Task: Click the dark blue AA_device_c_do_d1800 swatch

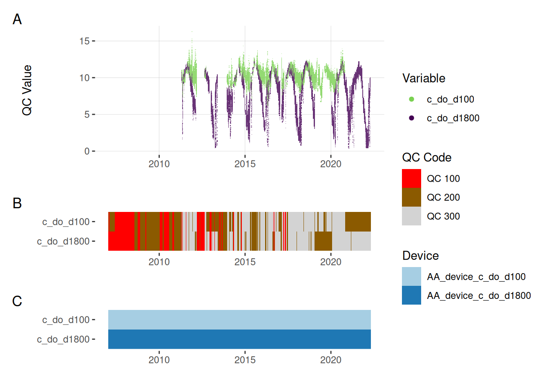Action: (x=411, y=295)
